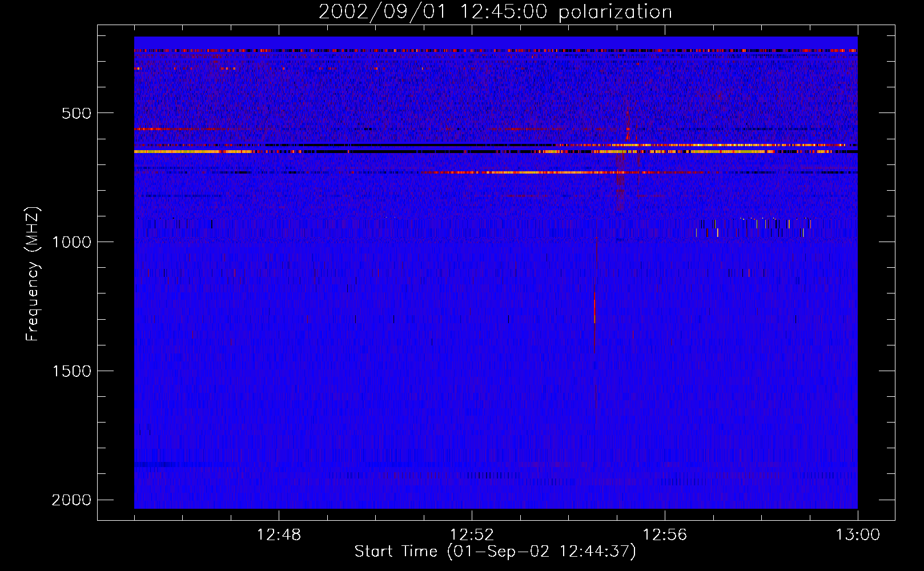Click the "Start Time (01-Sep-02 12:44:37)" label
924x571 pixels.
(x=495, y=552)
